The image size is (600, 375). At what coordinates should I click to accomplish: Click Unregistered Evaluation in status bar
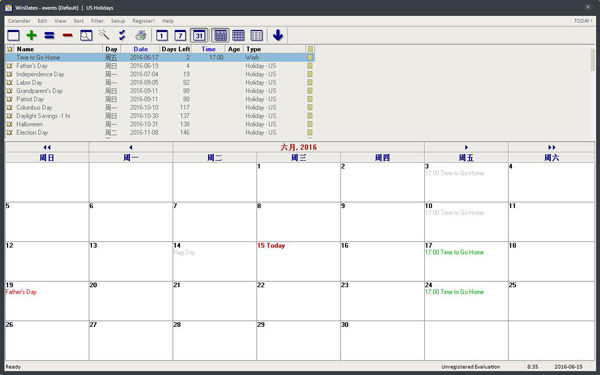pyautogui.click(x=470, y=367)
